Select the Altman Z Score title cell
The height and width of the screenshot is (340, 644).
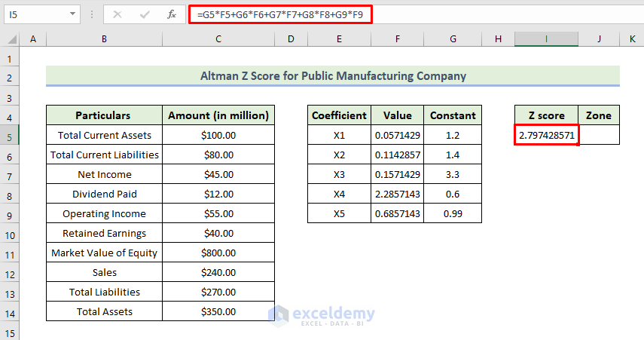tap(332, 76)
